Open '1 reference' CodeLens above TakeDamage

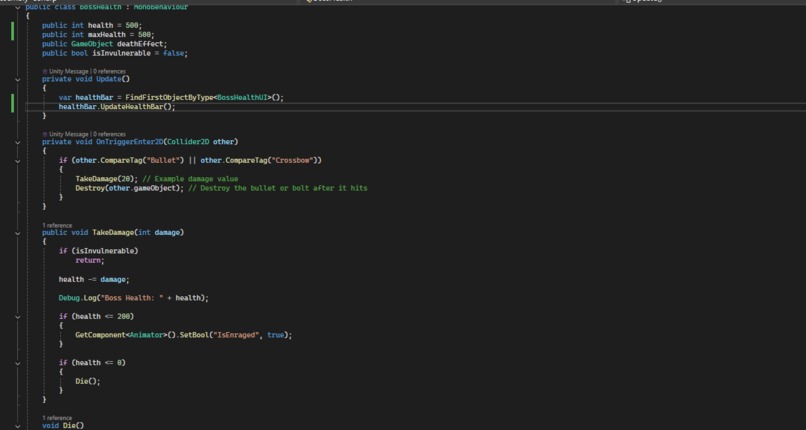pos(57,225)
